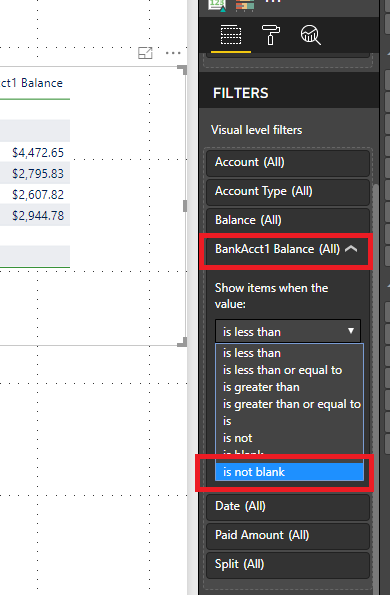Viewport: 390px width, 595px height.
Task: Expand the Paid Amount (All) filter
Action: (288, 536)
